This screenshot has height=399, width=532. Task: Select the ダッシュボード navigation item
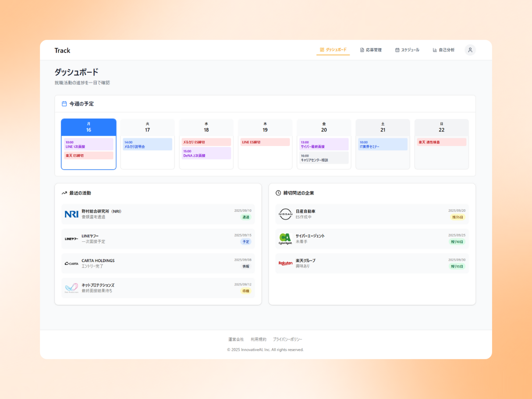tap(333, 50)
